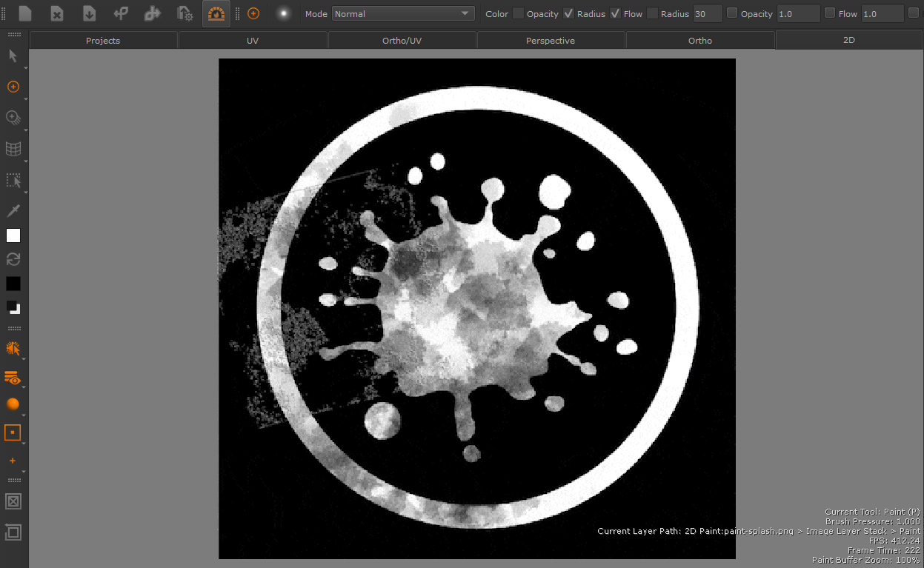Toggle the checked box left of first Radius label
The height and width of the screenshot is (568, 924).
[568, 13]
